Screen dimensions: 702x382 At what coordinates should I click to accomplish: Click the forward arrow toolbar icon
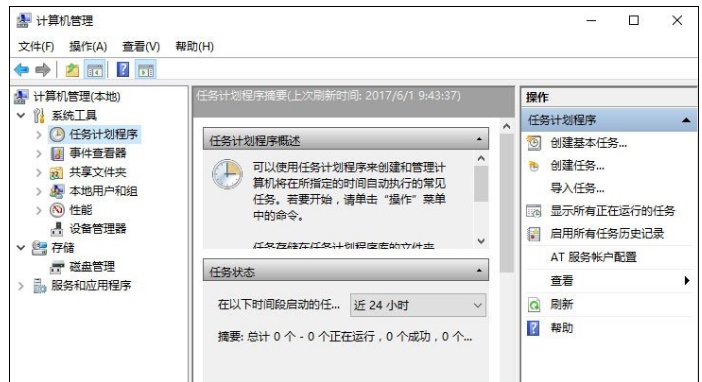pos(43,70)
